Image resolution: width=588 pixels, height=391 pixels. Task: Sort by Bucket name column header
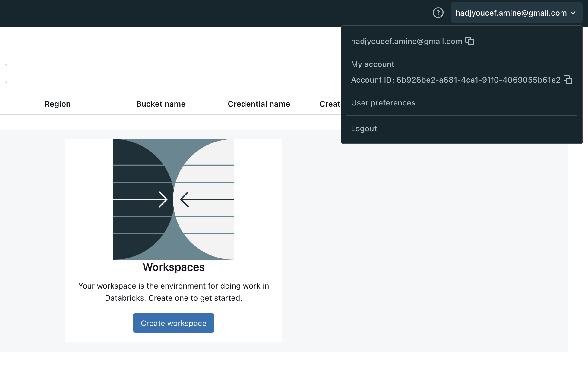tap(161, 104)
